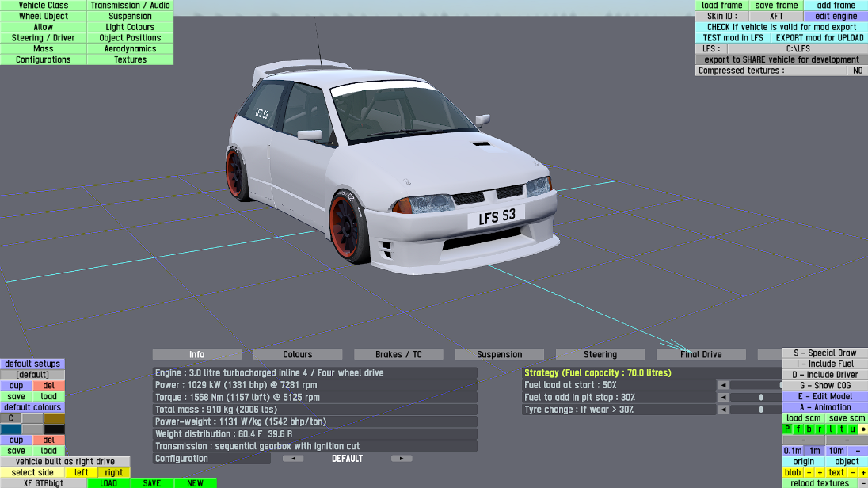
Task: Select the f view button
Action: point(798,429)
